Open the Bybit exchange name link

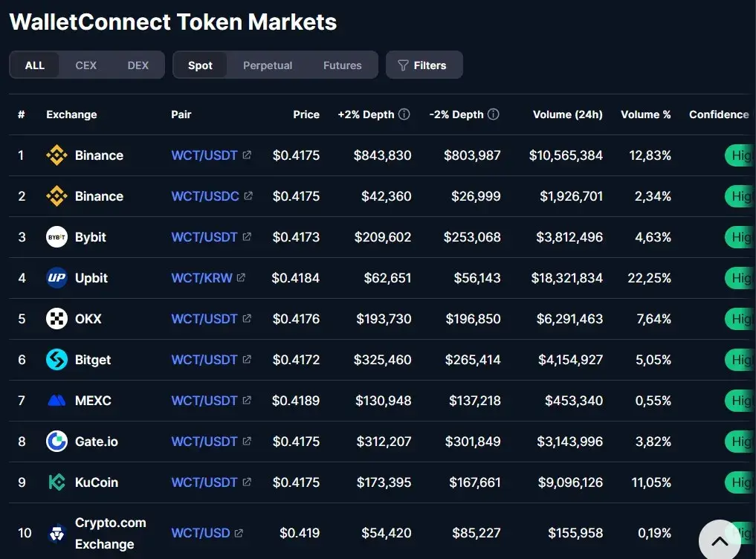coord(90,237)
